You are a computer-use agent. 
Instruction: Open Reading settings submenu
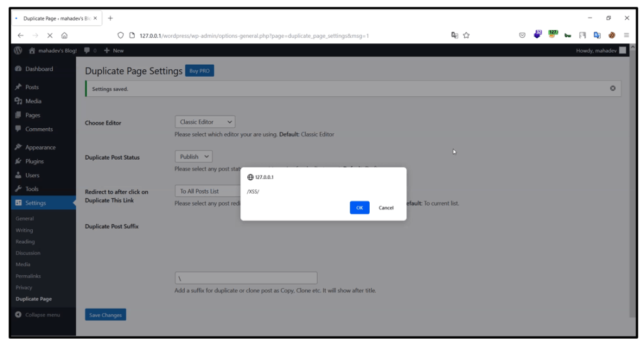point(25,241)
